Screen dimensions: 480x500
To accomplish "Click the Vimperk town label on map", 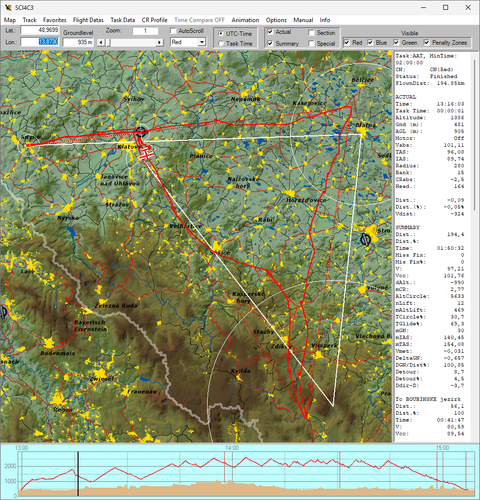I will pyautogui.click(x=324, y=346).
